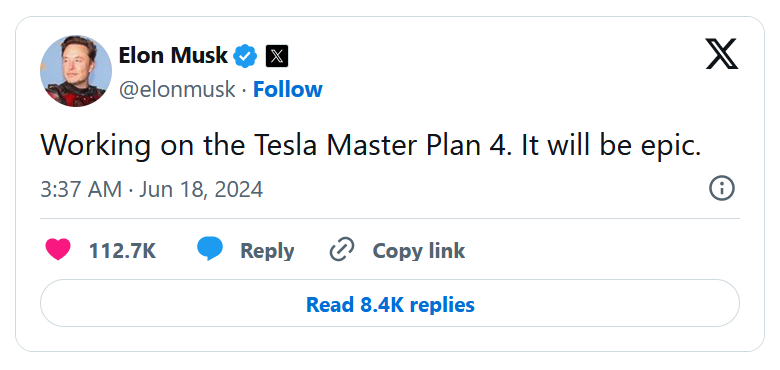Screen dimensions: 780x370
Task: Click the 3:37 AM time text
Action: [81, 189]
